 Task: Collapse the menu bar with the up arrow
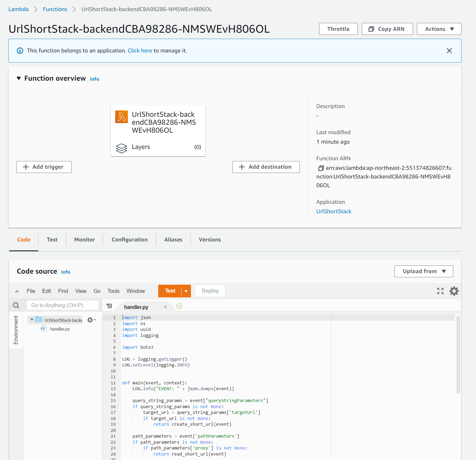(17, 291)
